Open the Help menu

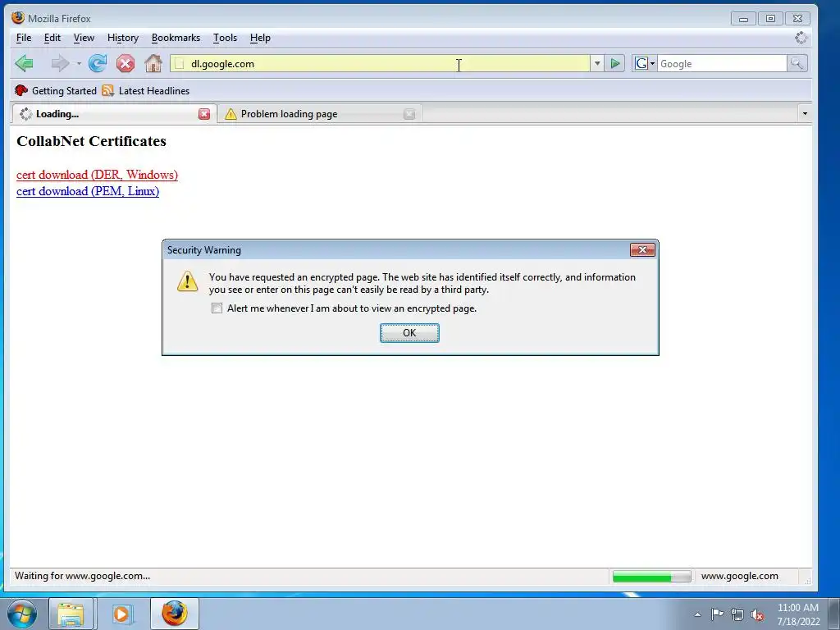coord(260,38)
